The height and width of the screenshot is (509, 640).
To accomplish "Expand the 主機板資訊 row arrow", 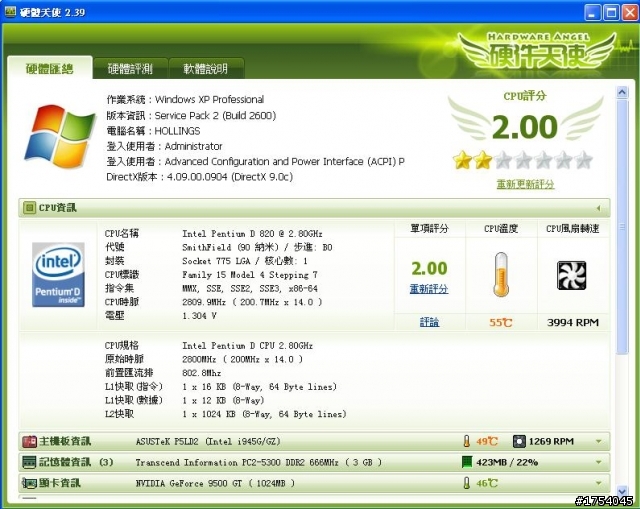I will 599,441.
